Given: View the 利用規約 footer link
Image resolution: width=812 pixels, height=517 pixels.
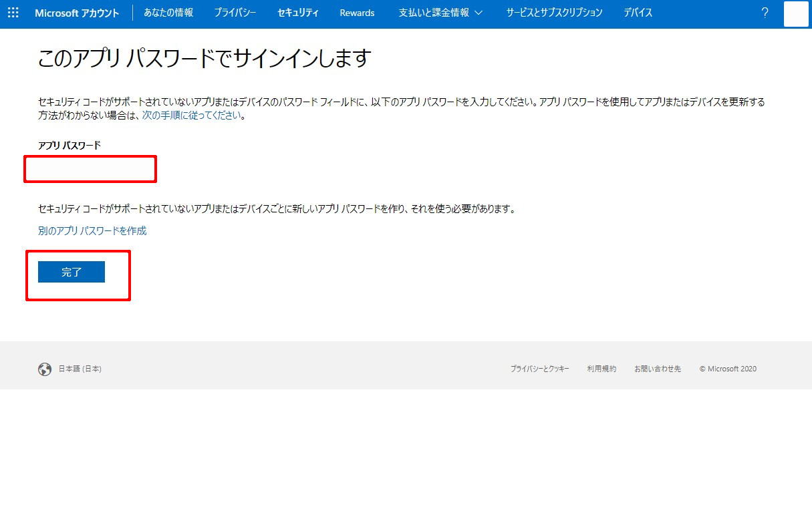Looking at the screenshot, I should click(x=601, y=369).
